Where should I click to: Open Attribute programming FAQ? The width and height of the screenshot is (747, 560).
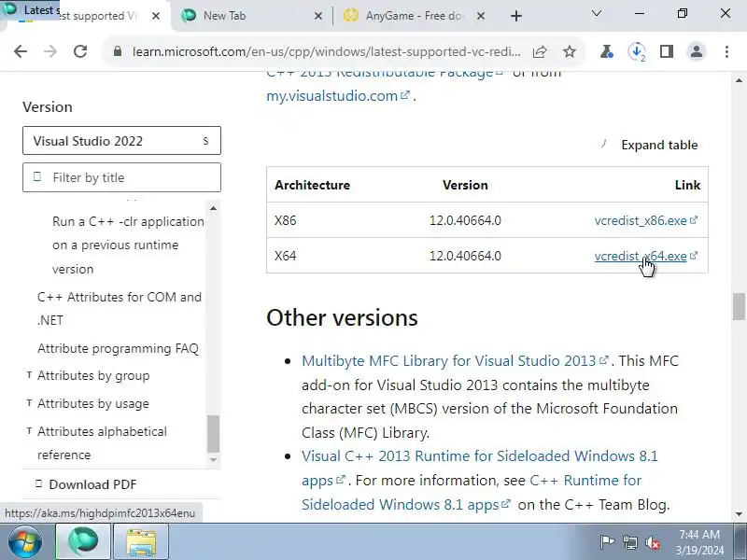pyautogui.click(x=119, y=348)
